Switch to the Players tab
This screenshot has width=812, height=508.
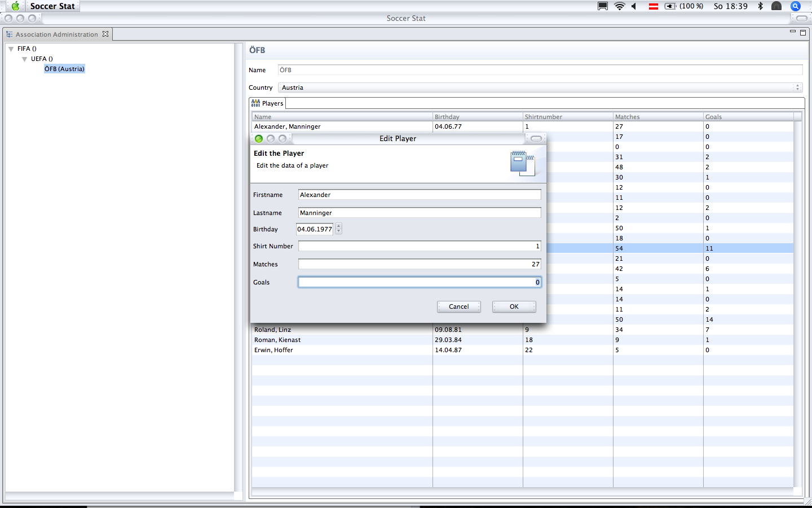[268, 103]
